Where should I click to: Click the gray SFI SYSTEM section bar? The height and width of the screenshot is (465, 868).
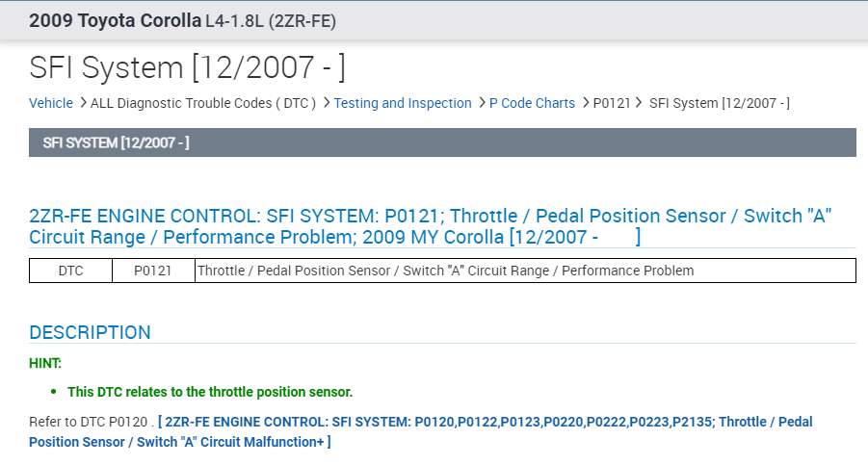click(442, 142)
